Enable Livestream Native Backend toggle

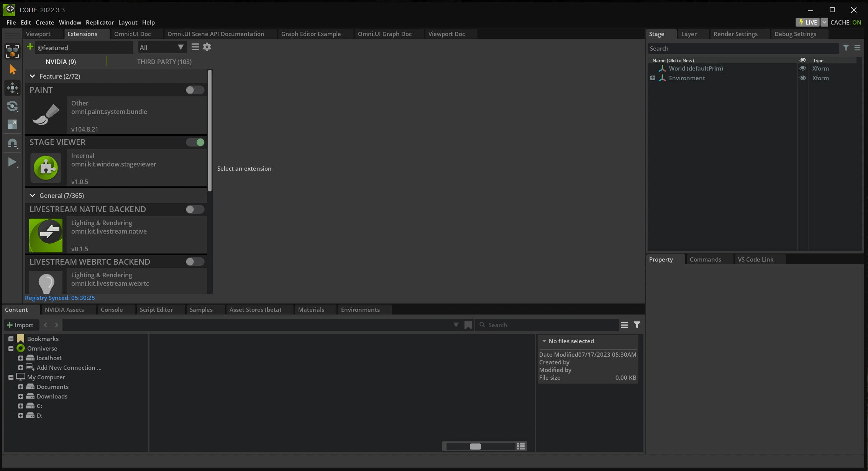[x=195, y=209]
